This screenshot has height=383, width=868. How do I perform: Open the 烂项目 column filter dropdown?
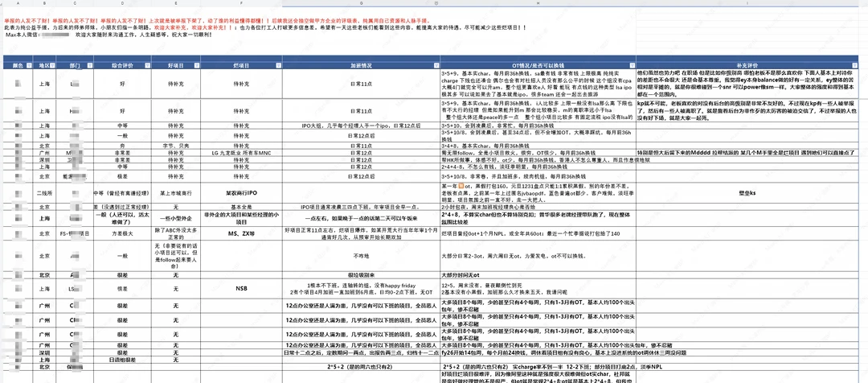pyautogui.click(x=277, y=65)
